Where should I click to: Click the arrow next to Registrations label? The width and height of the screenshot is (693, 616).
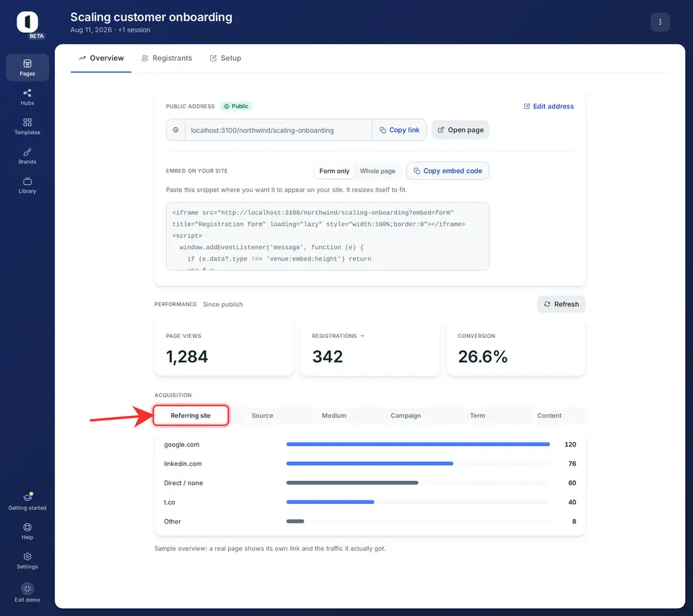[x=362, y=336]
